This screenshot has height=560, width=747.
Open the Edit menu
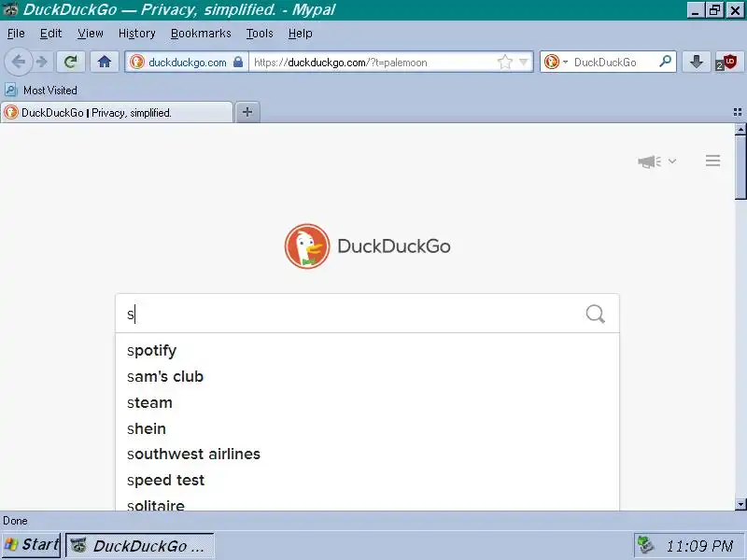coord(50,34)
